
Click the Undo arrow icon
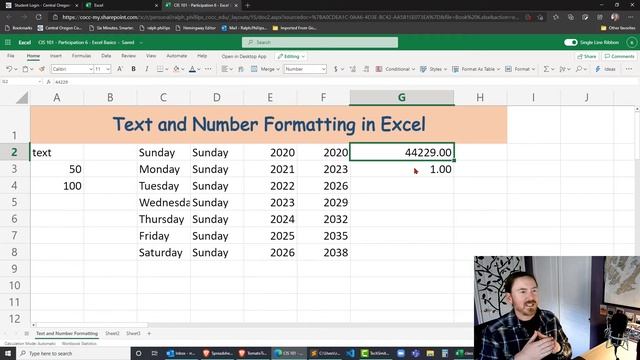tap(9, 69)
